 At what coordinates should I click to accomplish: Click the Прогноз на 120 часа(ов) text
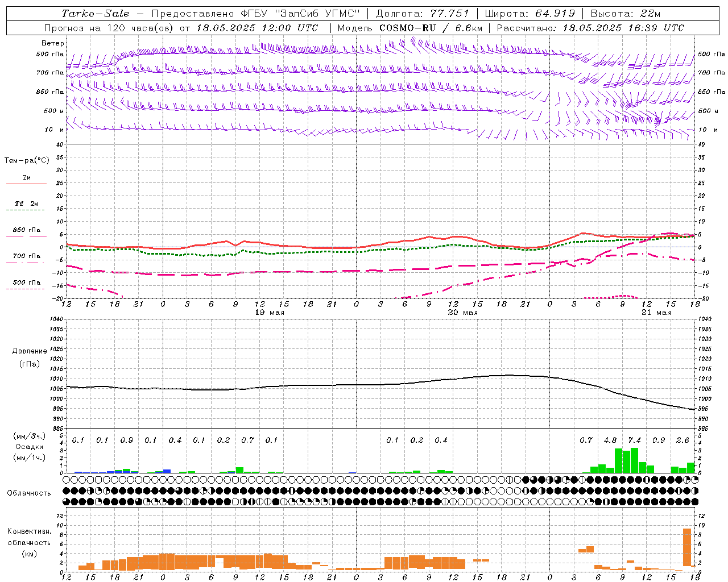[x=110, y=28]
